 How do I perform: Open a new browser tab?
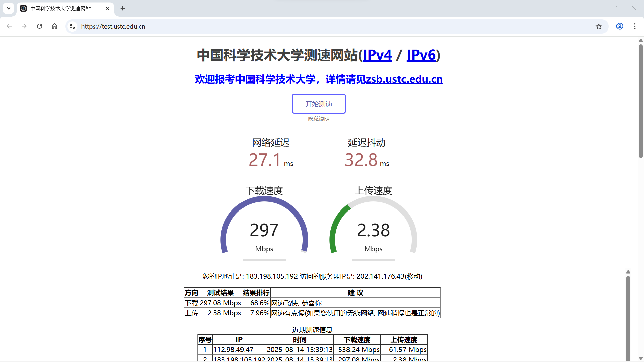click(x=122, y=8)
